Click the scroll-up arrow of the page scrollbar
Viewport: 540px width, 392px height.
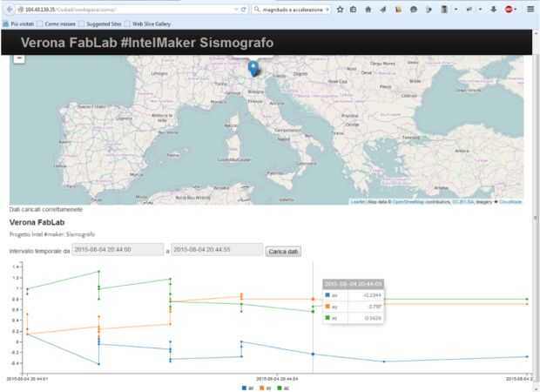click(x=536, y=32)
